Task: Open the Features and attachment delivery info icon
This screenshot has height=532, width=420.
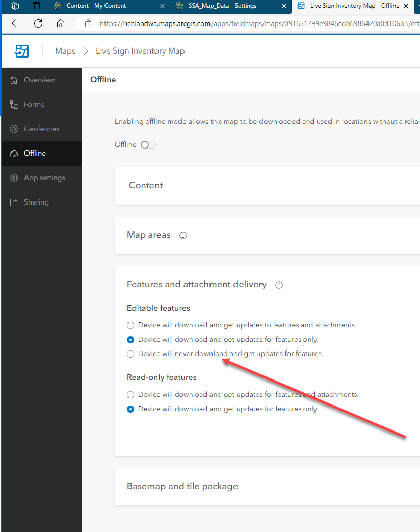Action: 279,285
